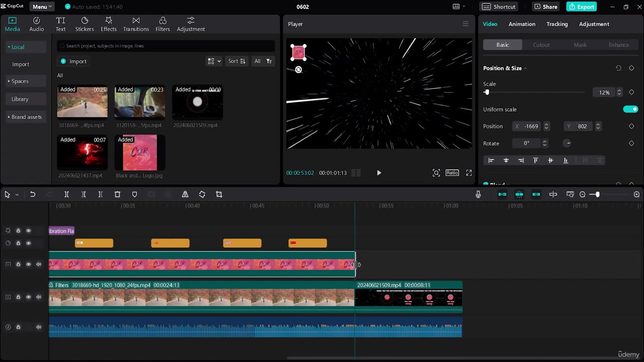The width and height of the screenshot is (644, 362).
Task: Click the timeline zoom slider handle
Action: [x=597, y=194]
